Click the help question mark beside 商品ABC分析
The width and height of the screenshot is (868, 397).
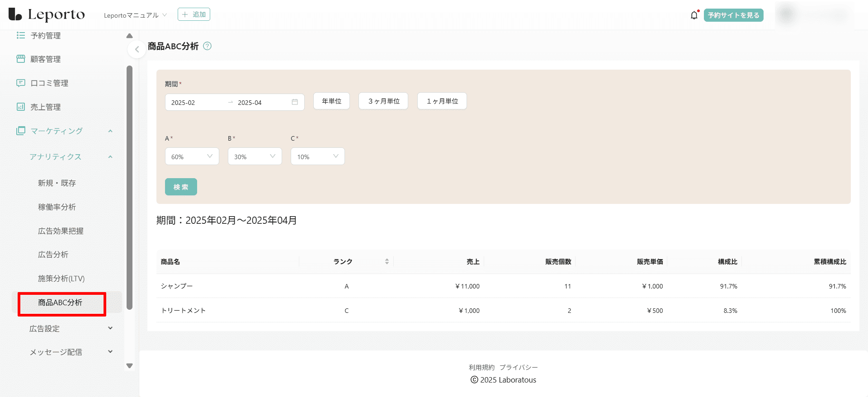(x=208, y=46)
